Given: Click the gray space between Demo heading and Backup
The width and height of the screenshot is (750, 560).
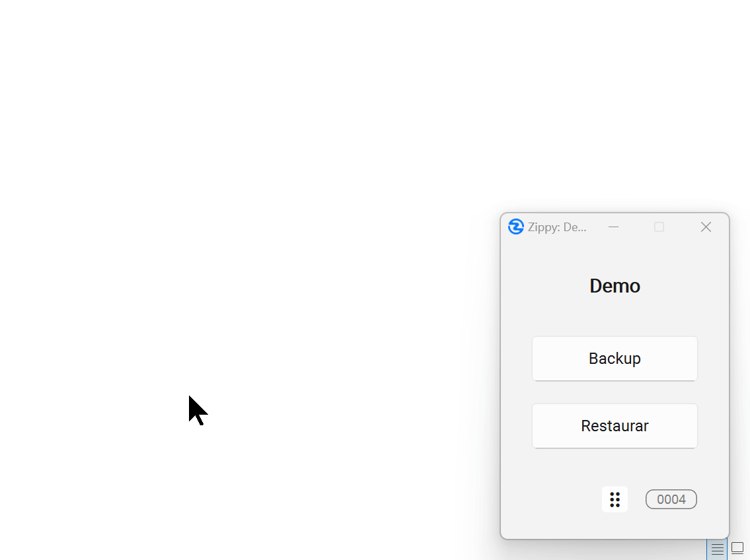Looking at the screenshot, I should tap(615, 317).
